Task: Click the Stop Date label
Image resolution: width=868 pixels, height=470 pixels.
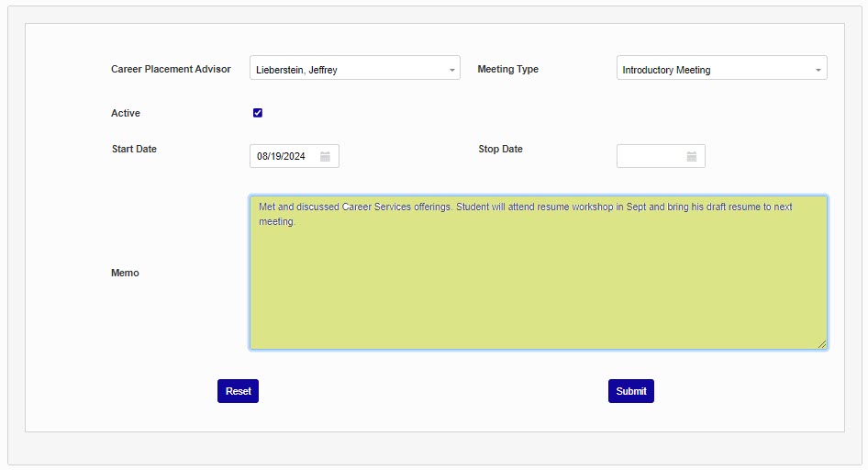Action: [500, 149]
